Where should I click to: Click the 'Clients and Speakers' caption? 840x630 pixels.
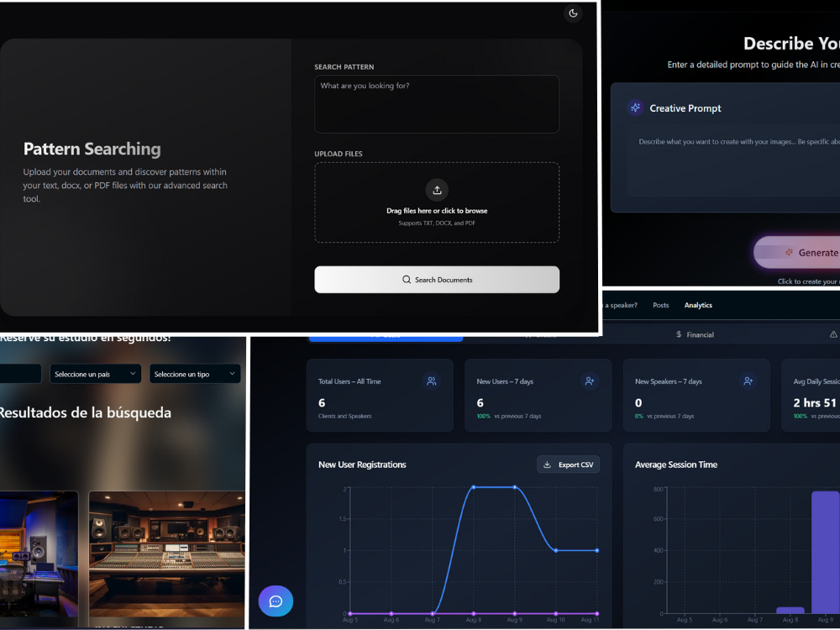pyautogui.click(x=344, y=417)
